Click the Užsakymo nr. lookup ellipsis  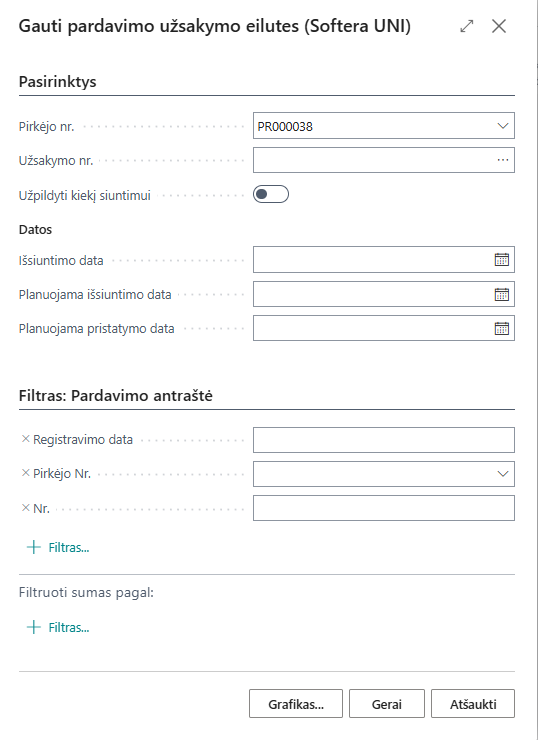coord(503,160)
